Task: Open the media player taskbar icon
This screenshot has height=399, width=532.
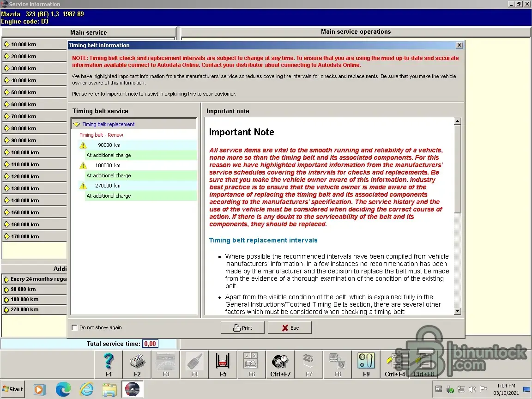Action: click(x=39, y=389)
